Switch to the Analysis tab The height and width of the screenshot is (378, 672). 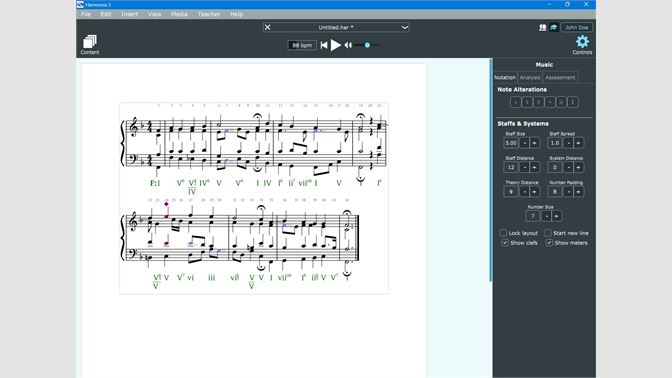pyautogui.click(x=530, y=78)
